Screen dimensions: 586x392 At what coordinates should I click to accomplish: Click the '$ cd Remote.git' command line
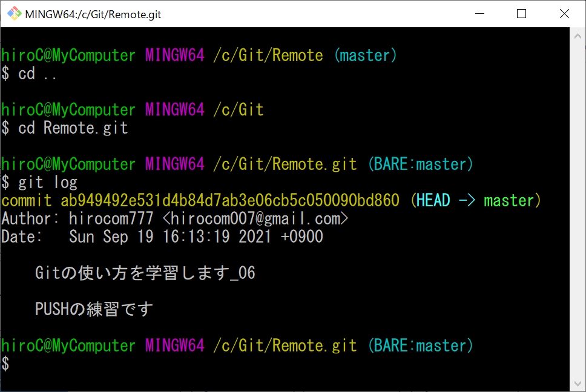(x=65, y=128)
